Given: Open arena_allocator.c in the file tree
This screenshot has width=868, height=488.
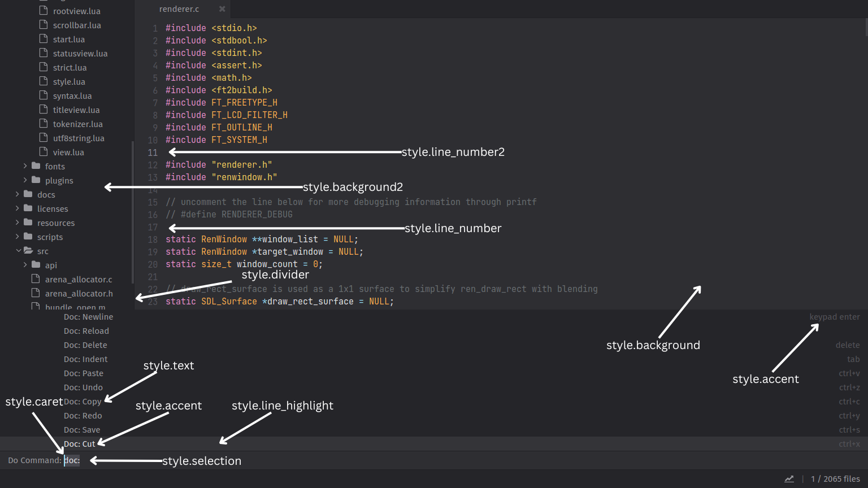Looking at the screenshot, I should coord(79,279).
